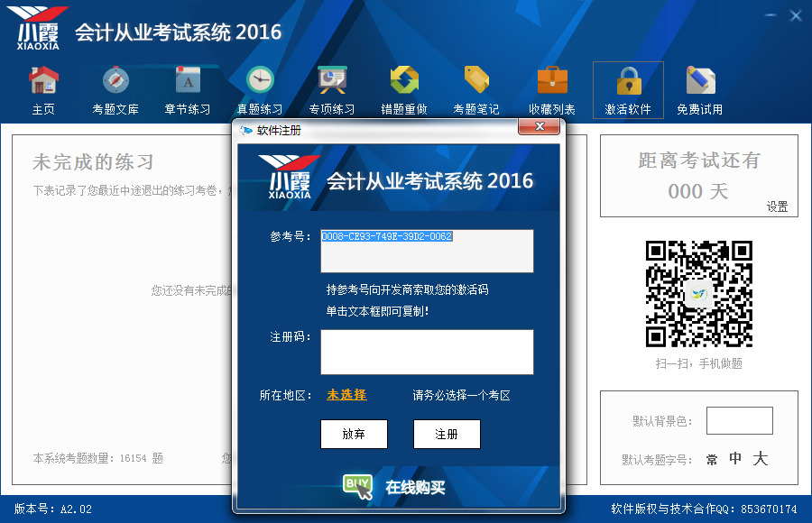Click 本系统考题数量: 16154 题 text
812x523 pixels.
(x=97, y=458)
